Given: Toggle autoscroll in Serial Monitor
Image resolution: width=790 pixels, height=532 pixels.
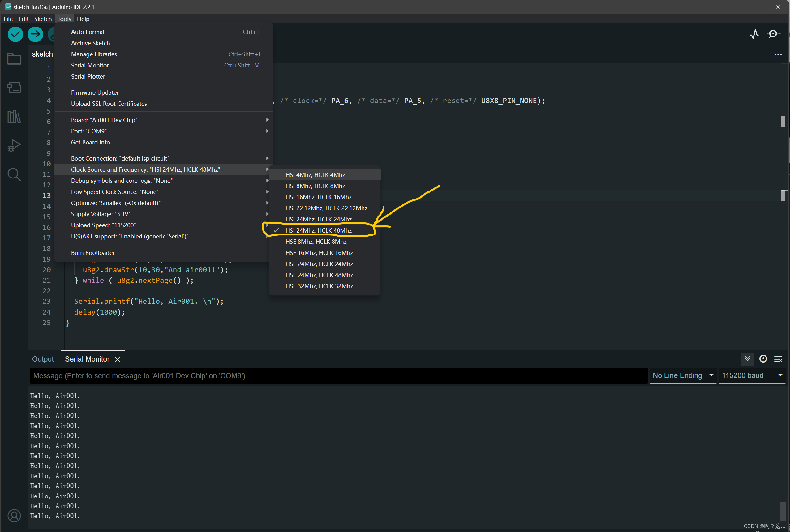Looking at the screenshot, I should point(747,358).
